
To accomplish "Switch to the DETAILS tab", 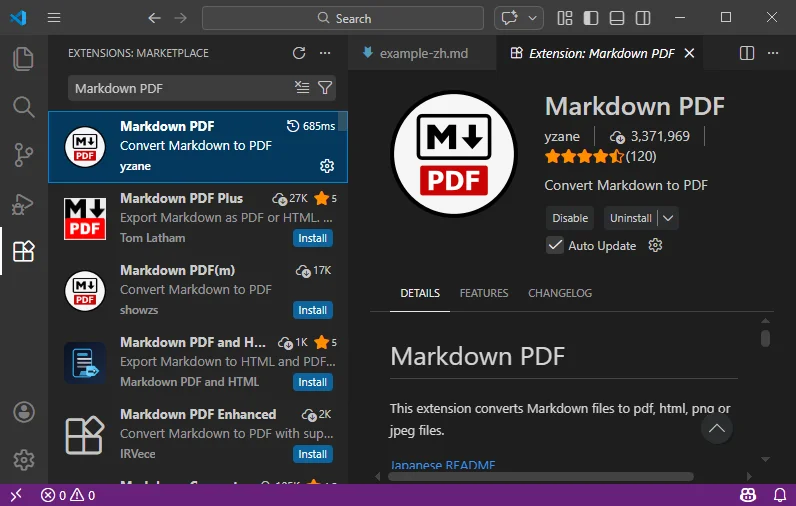I will point(420,293).
